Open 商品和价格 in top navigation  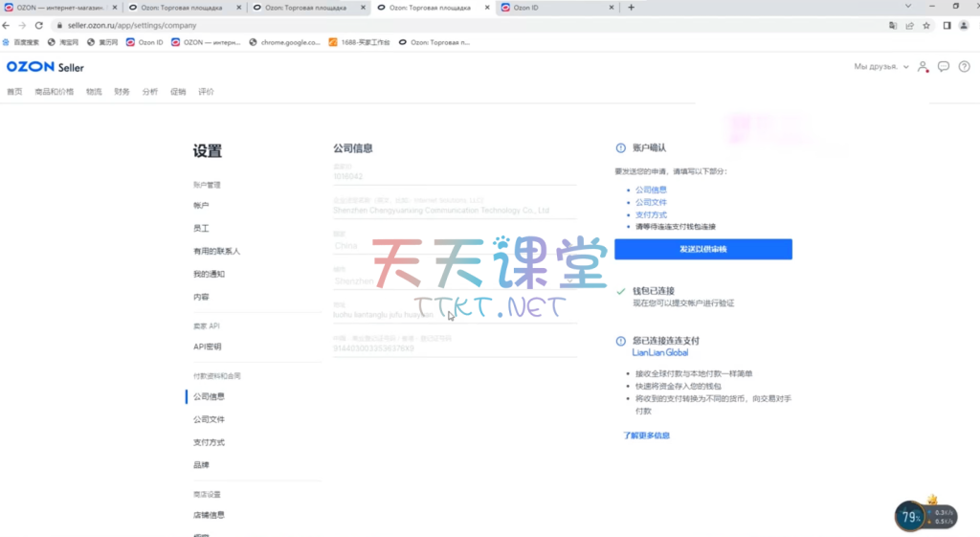pyautogui.click(x=54, y=92)
